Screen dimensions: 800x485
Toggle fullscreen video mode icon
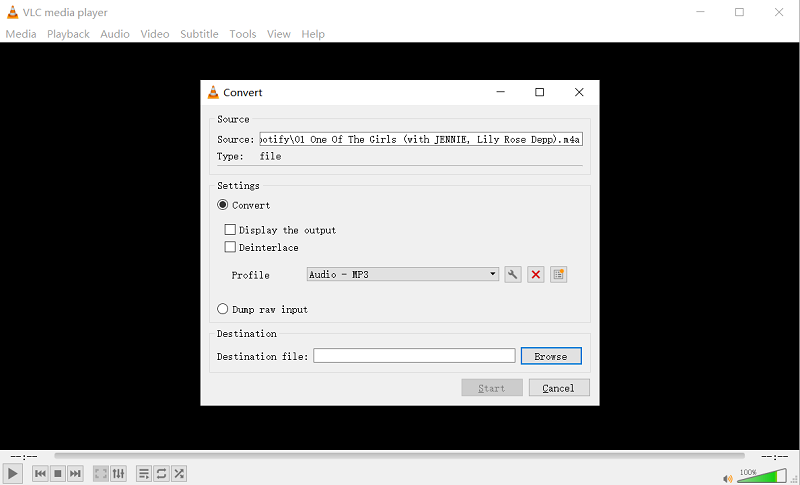(101, 474)
